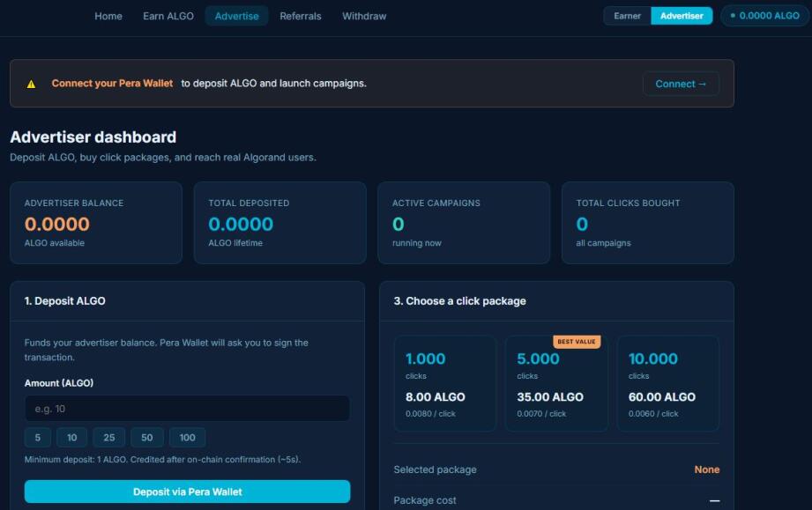Click Deposit via Pera Wallet button
This screenshot has width=812, height=510.
click(187, 492)
